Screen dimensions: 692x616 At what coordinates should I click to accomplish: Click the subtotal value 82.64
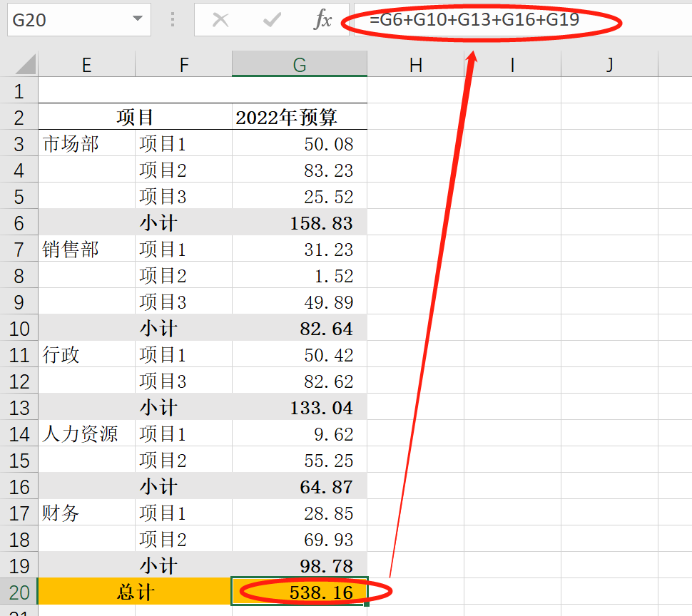pos(300,328)
